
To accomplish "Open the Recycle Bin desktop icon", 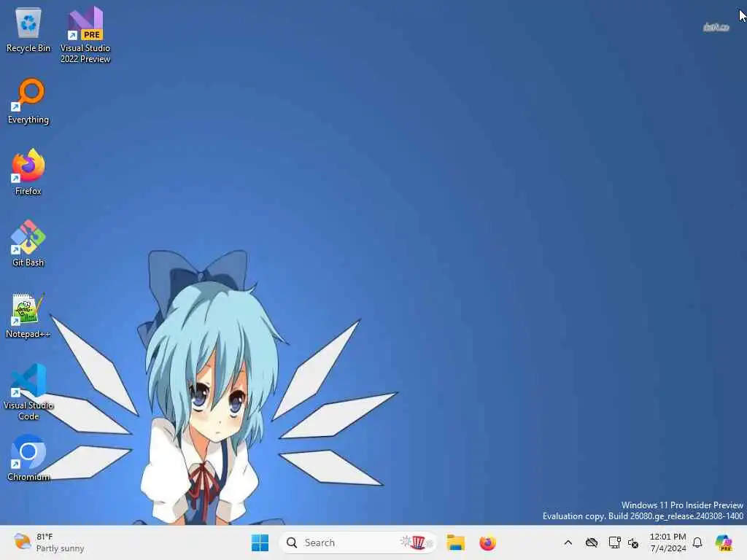I will (x=28, y=30).
